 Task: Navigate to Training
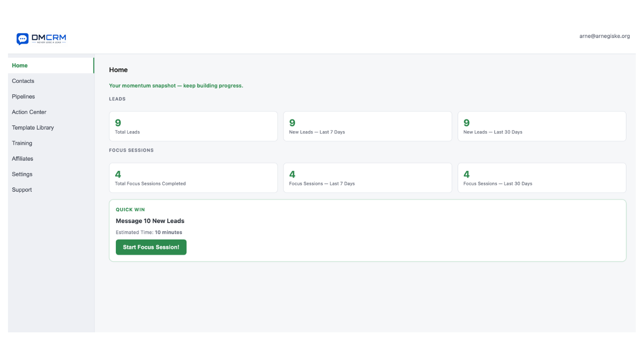(x=51, y=143)
